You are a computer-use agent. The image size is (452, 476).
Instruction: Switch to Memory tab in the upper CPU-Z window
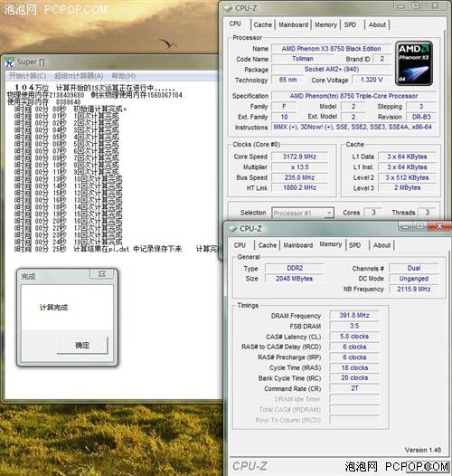(x=326, y=25)
